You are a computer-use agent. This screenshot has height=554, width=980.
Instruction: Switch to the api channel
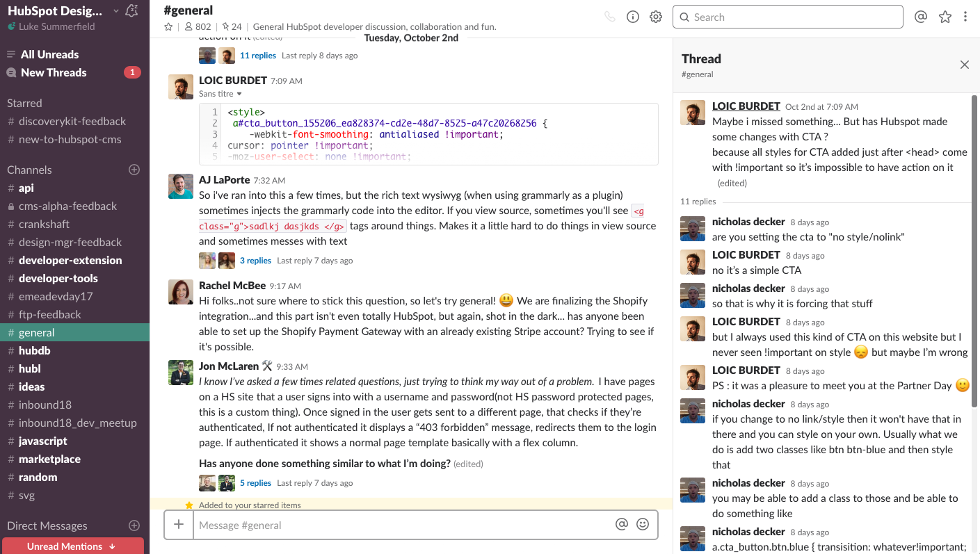point(74,188)
